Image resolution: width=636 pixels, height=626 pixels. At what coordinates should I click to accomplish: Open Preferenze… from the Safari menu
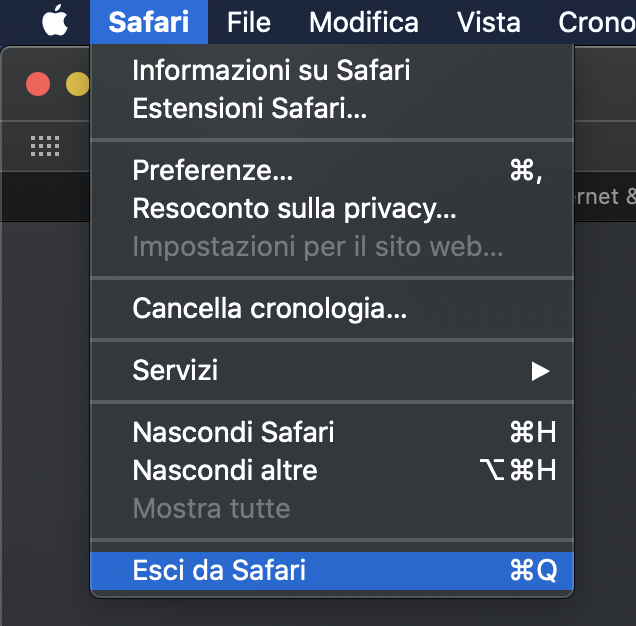[332, 170]
